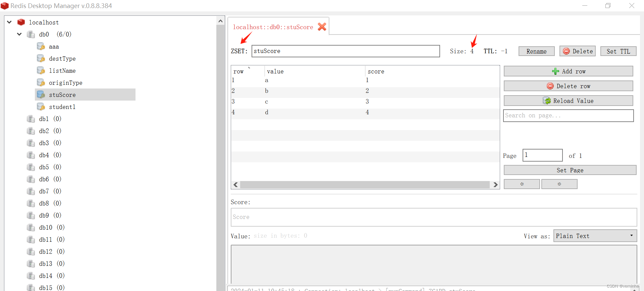The width and height of the screenshot is (644, 291).
Task: Click the Score input field
Action: click(x=434, y=217)
